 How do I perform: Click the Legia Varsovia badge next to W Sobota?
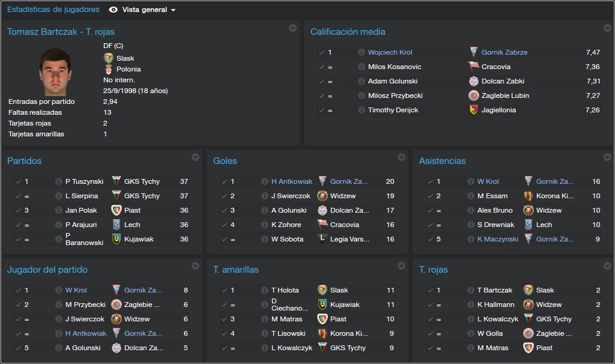point(322,239)
